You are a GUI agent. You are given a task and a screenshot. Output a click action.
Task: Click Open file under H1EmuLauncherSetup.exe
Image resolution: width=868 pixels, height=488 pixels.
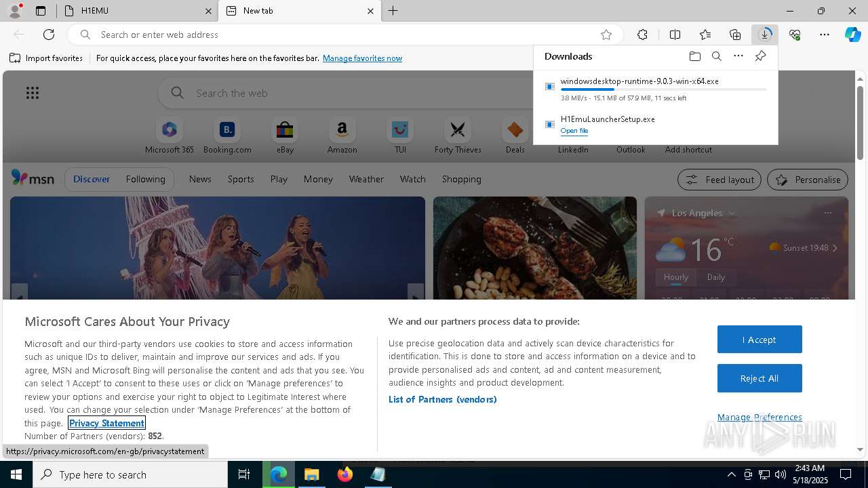click(x=574, y=131)
